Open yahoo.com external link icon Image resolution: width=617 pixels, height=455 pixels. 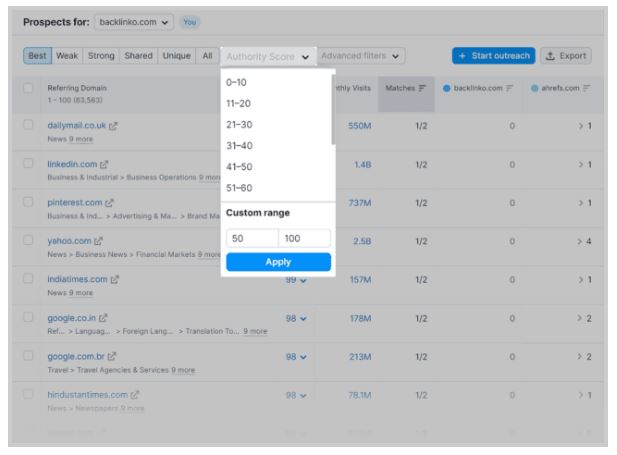tap(98, 241)
